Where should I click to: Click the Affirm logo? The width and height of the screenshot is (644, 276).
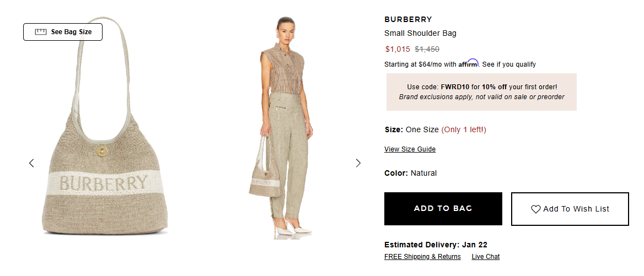pos(468,63)
